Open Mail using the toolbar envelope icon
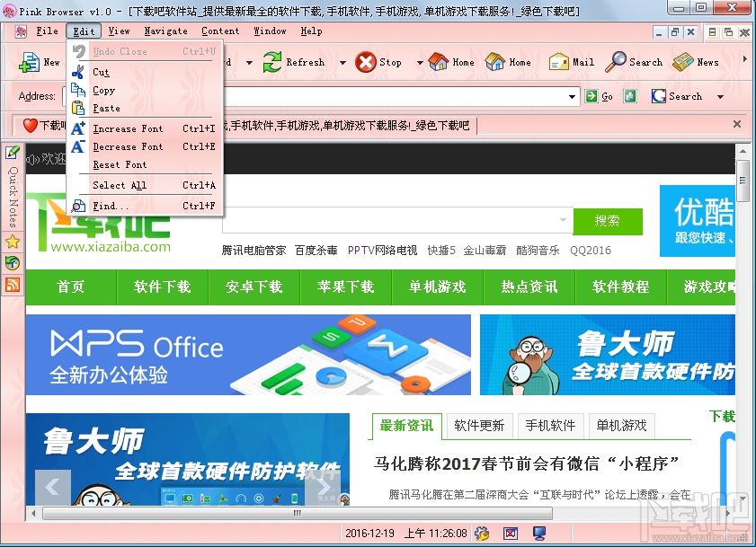Viewport: 756px width, 547px height. tap(557, 62)
